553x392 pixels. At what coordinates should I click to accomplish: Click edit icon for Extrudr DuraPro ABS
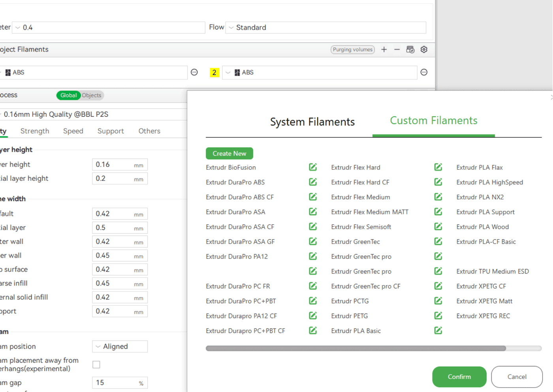313,182
